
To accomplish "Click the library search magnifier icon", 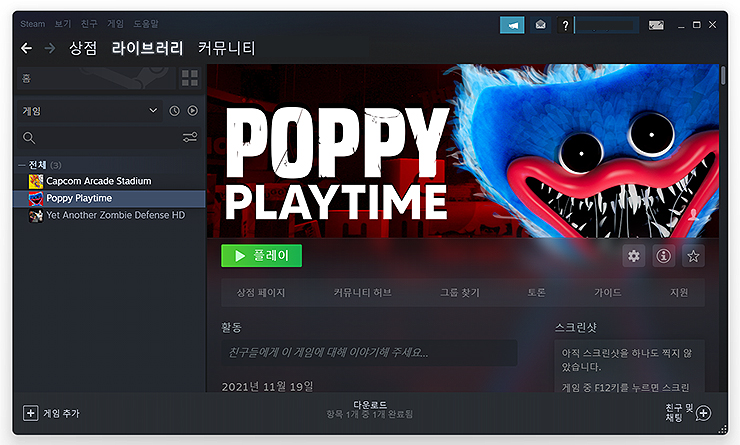I will (x=29, y=138).
